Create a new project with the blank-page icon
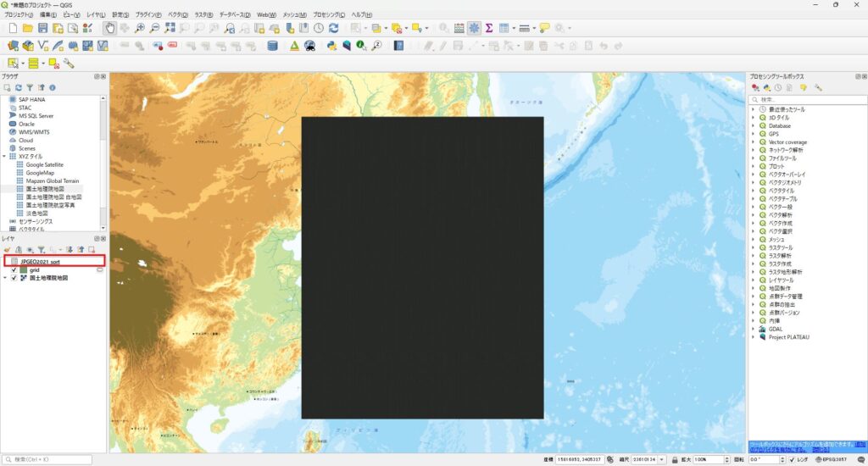This screenshot has height=466, width=868. 13,28
